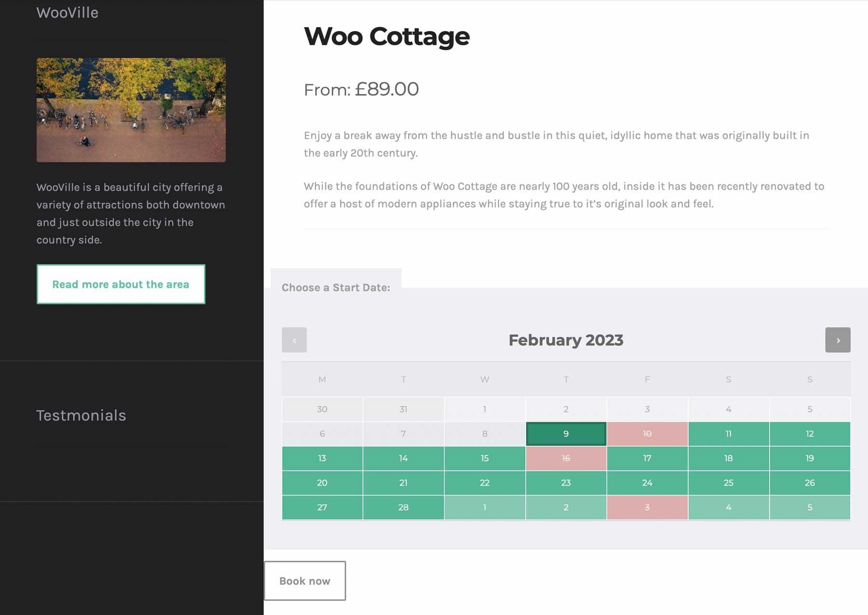
Task: Select February 9 as start date
Action: (x=566, y=434)
